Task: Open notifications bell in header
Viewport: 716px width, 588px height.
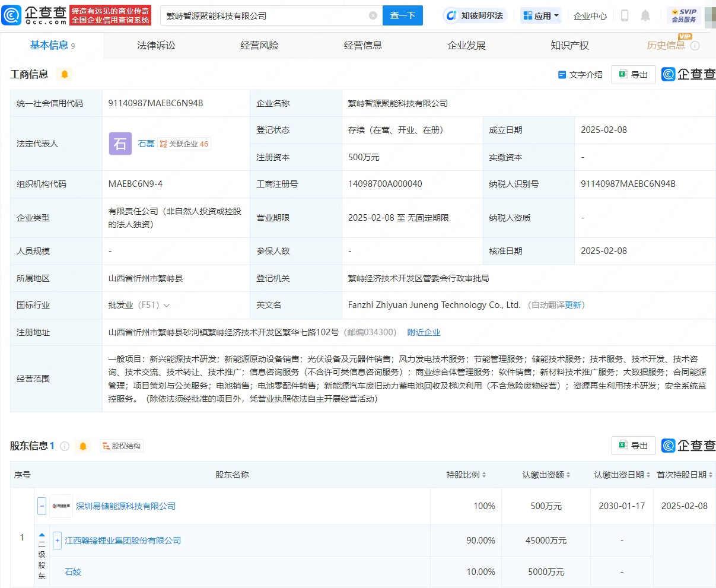Action: point(645,15)
